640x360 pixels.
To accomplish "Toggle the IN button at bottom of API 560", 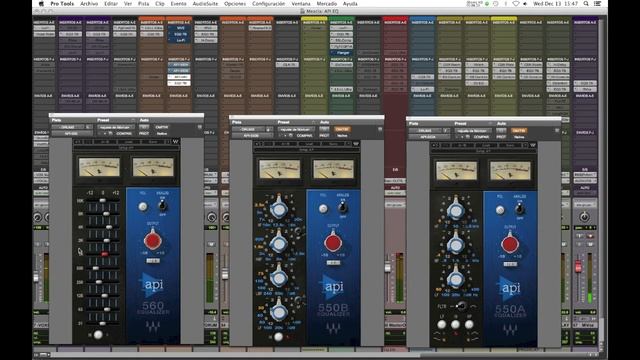I will [x=98, y=335].
